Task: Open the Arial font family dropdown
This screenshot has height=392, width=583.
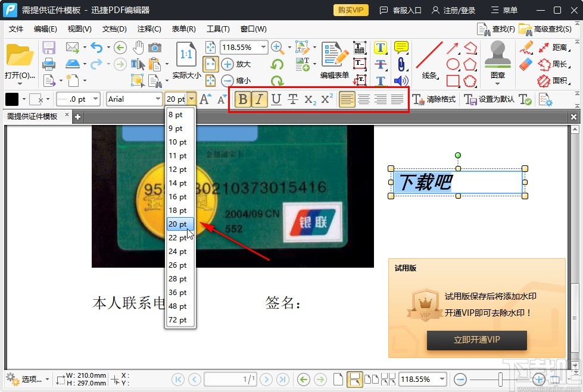Action: click(x=157, y=99)
